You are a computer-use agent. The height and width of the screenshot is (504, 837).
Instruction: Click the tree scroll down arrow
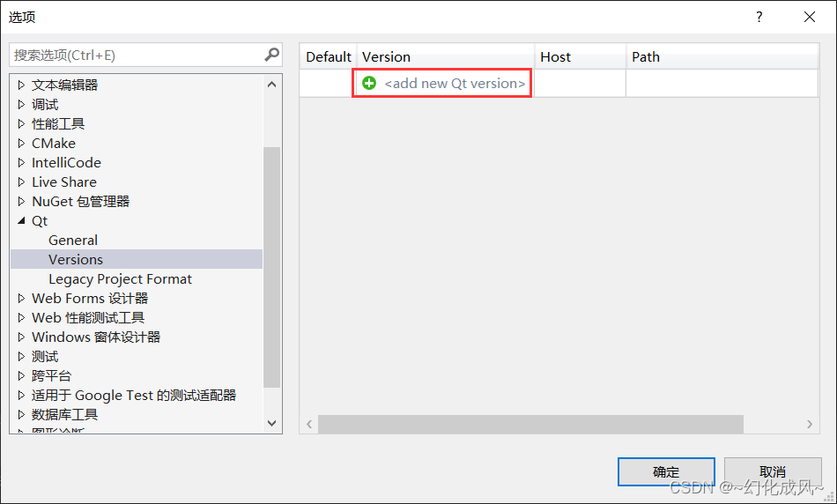tap(271, 423)
